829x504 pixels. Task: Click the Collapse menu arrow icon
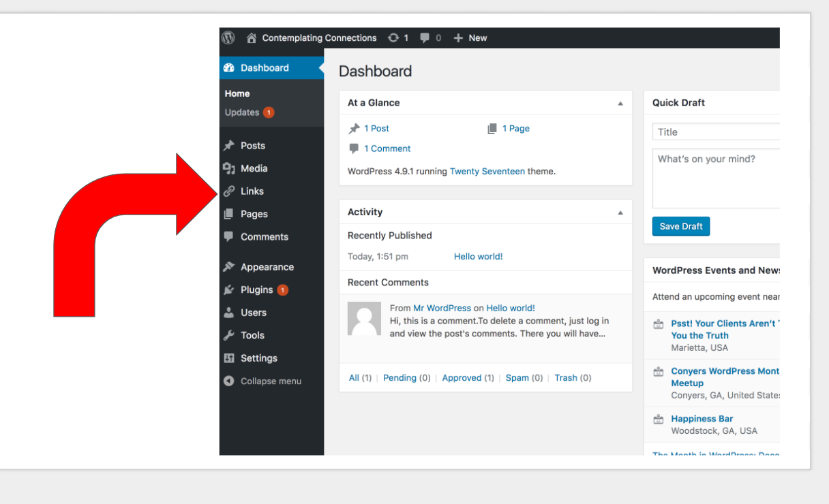pos(229,381)
